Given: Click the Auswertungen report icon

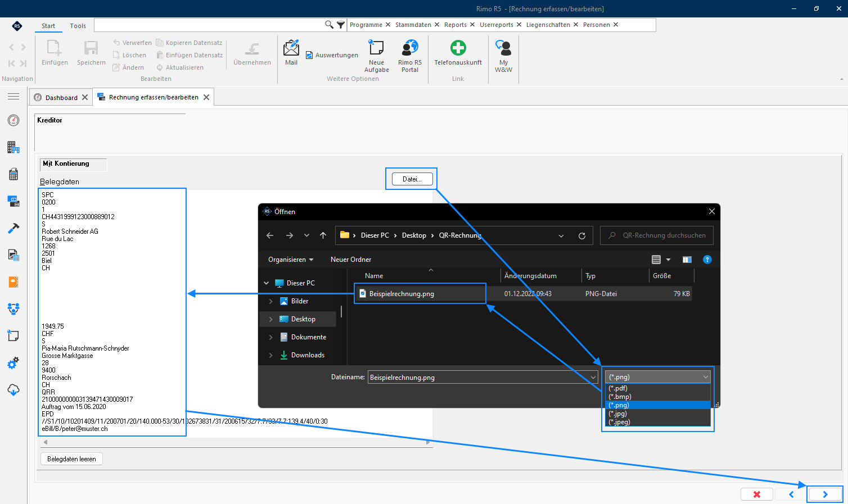Looking at the screenshot, I should click(332, 55).
